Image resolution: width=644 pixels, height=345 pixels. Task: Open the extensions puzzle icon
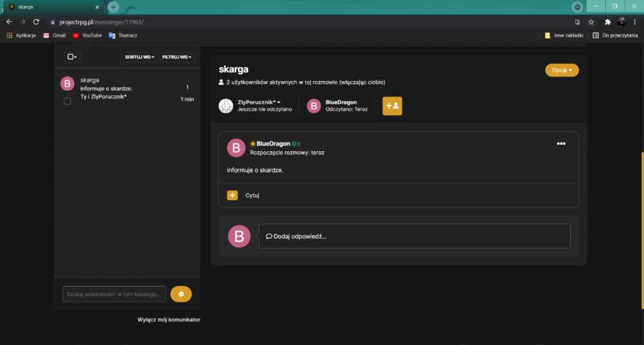pos(608,22)
